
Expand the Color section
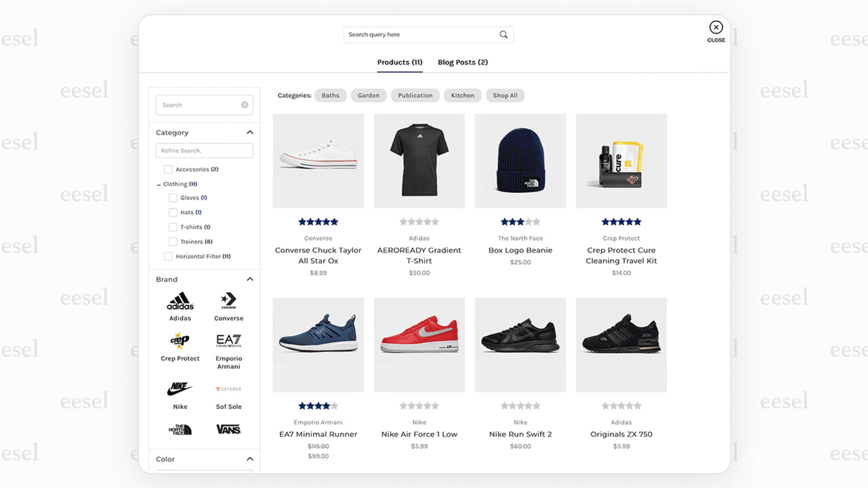(250, 459)
